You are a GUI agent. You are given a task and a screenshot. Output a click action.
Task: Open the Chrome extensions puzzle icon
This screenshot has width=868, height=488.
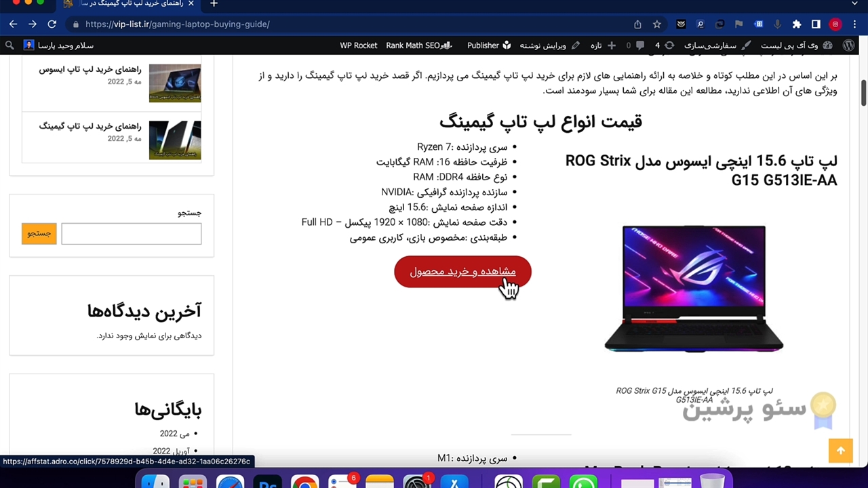[797, 24]
